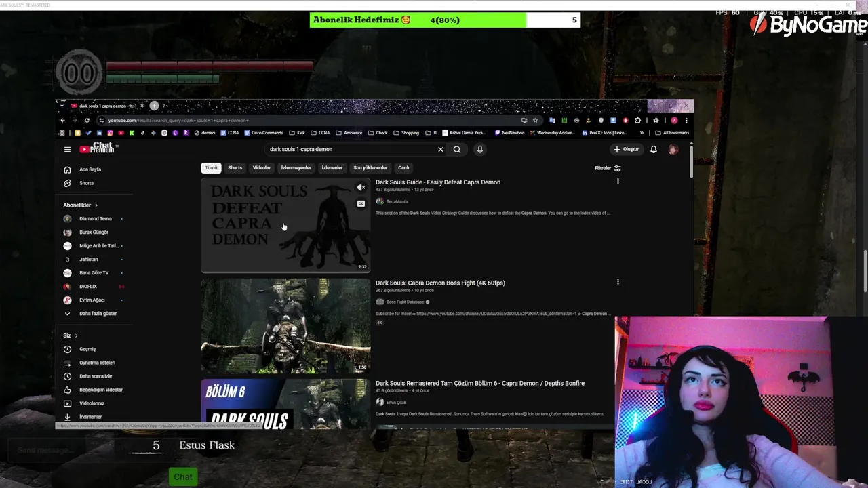
Task: Open the notifications bell
Action: pyautogui.click(x=654, y=149)
